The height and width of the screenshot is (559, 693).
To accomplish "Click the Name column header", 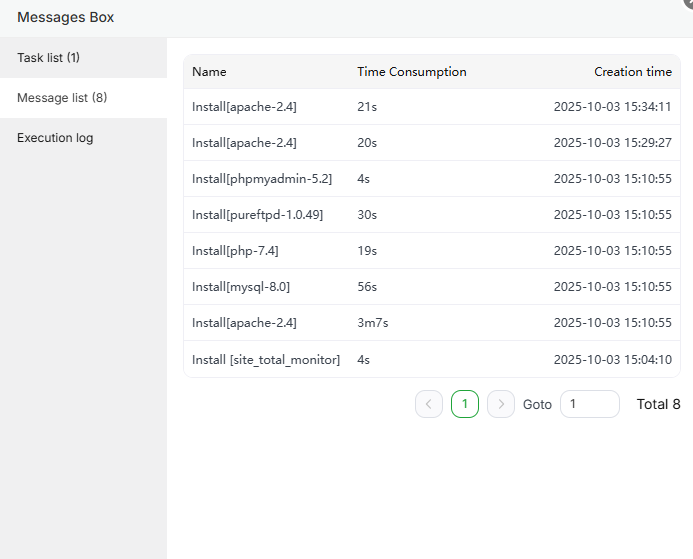I will 209,72.
